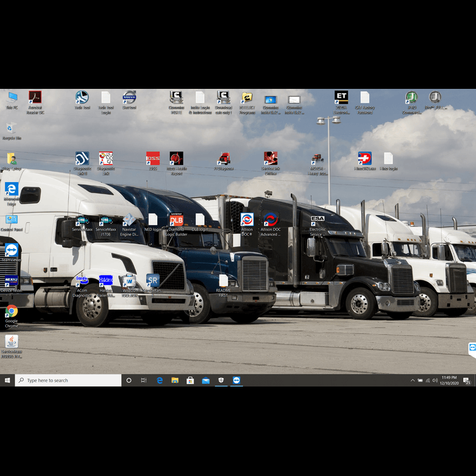Launch Allison DOC shortcut

pos(247,225)
